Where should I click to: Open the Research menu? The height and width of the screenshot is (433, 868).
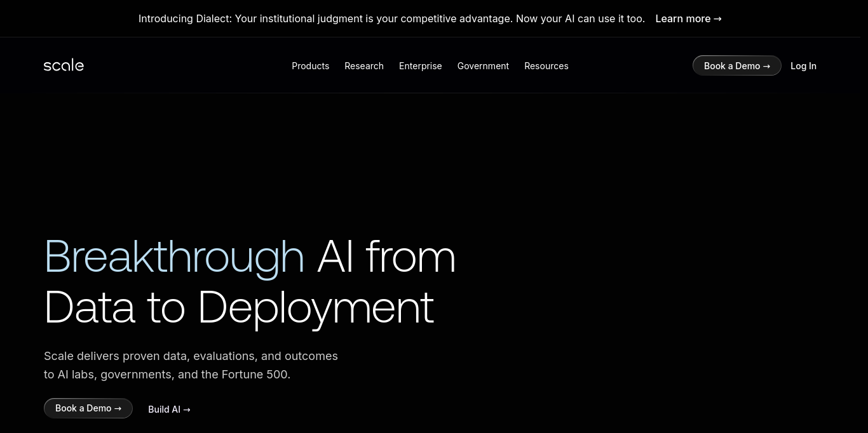(364, 66)
